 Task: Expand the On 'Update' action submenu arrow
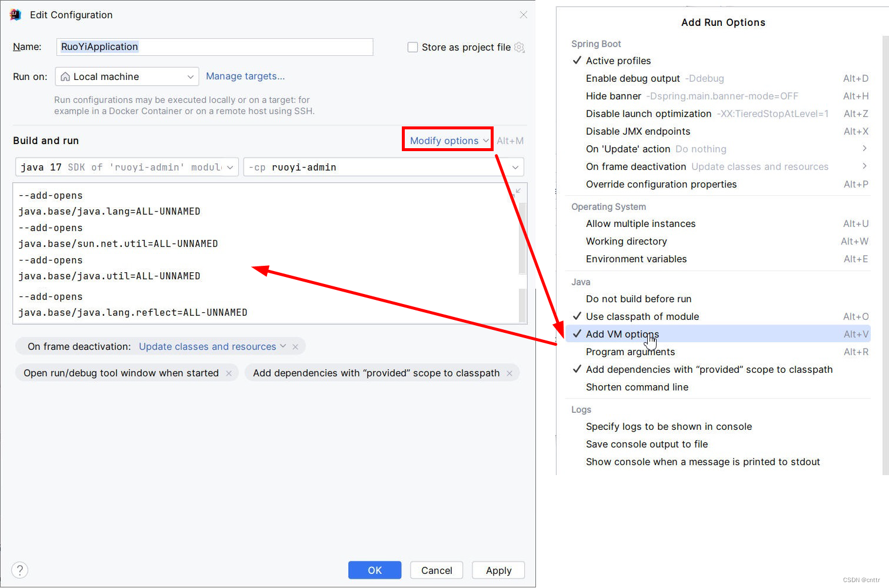864,149
